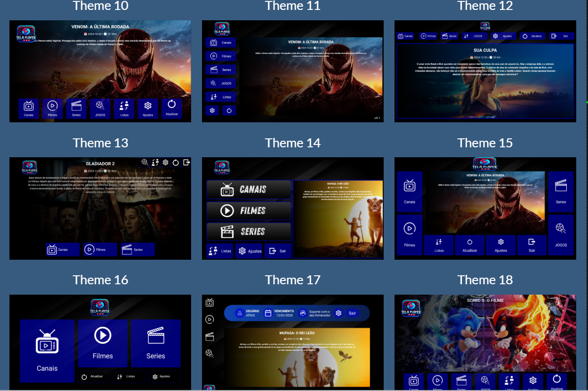Select the Theme 13 Gladiador 2 thumbnail
The image size is (588, 391).
[100, 208]
